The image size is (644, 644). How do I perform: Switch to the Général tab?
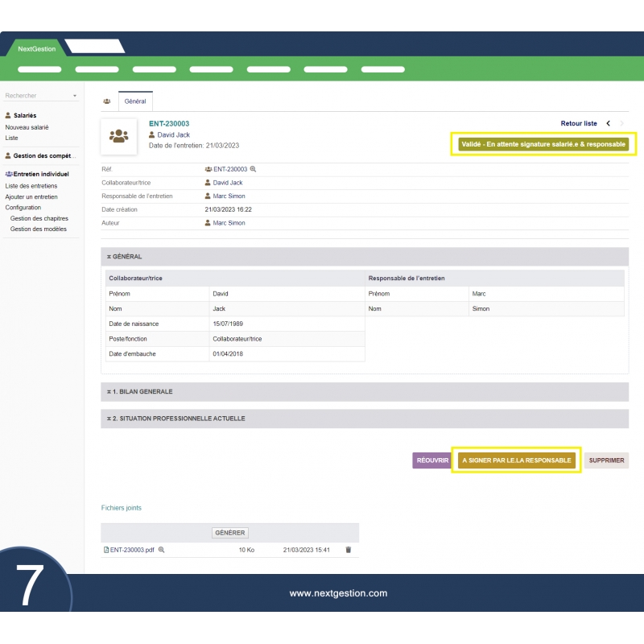[135, 101]
